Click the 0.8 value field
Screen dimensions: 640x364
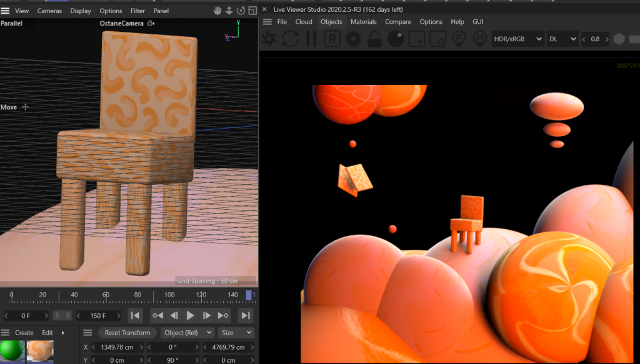tap(595, 39)
